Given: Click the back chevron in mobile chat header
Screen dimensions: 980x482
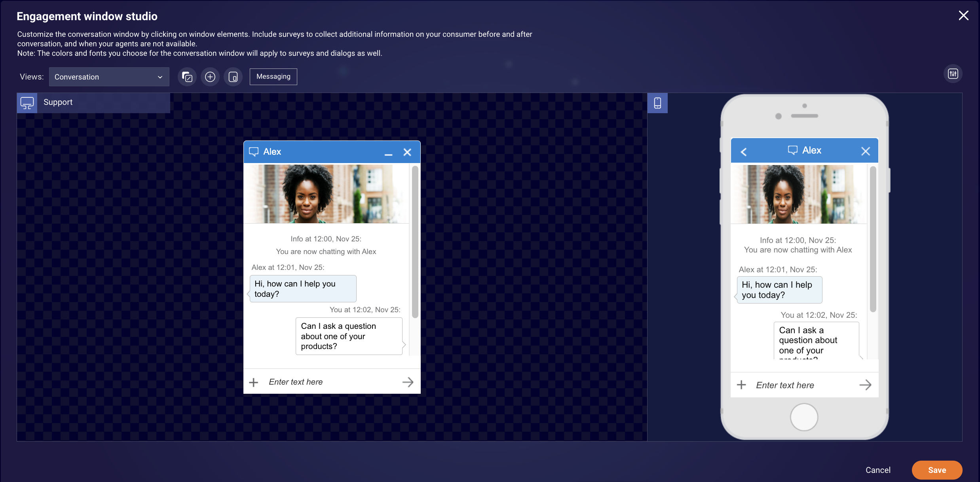Looking at the screenshot, I should coord(744,152).
